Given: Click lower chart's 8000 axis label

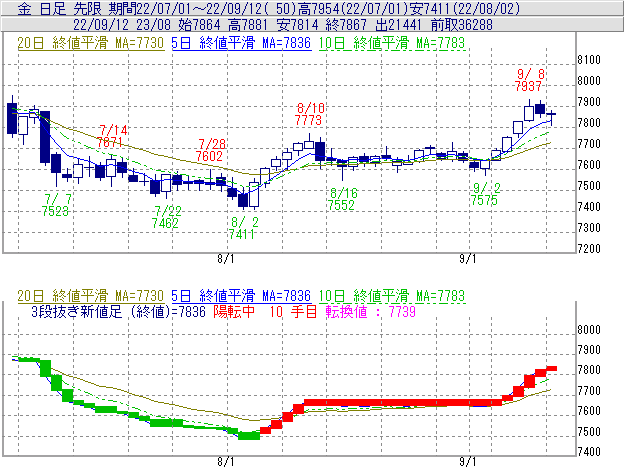Looking at the screenshot, I should (x=589, y=330).
